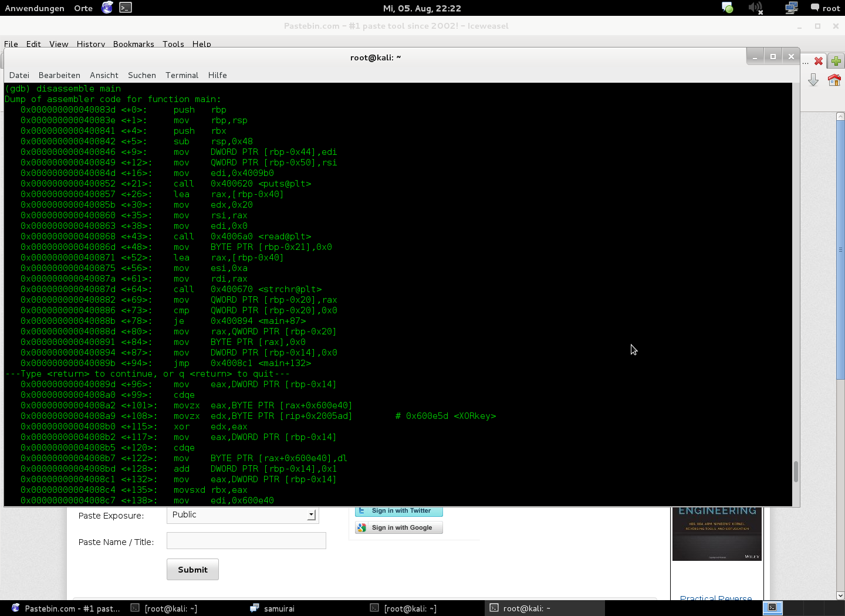This screenshot has width=845, height=616.
Task: Click the xor edx,eax instruction line
Action: pyautogui.click(x=134, y=427)
